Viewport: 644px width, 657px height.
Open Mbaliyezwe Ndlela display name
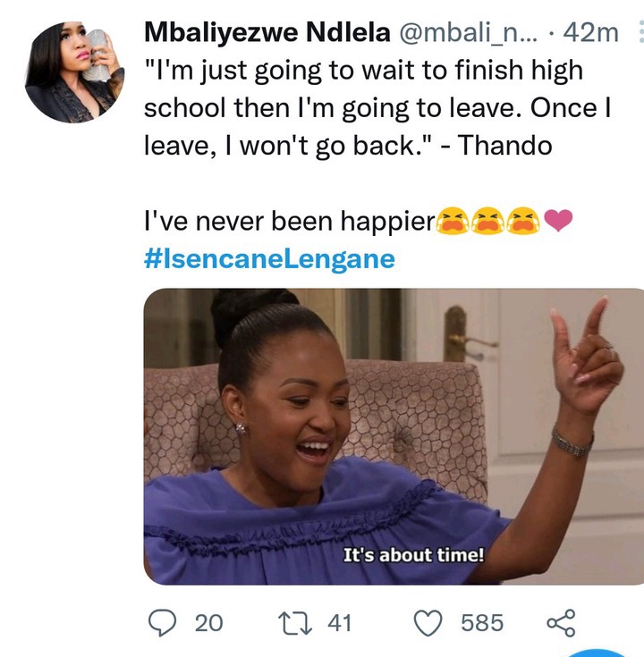pyautogui.click(x=267, y=32)
